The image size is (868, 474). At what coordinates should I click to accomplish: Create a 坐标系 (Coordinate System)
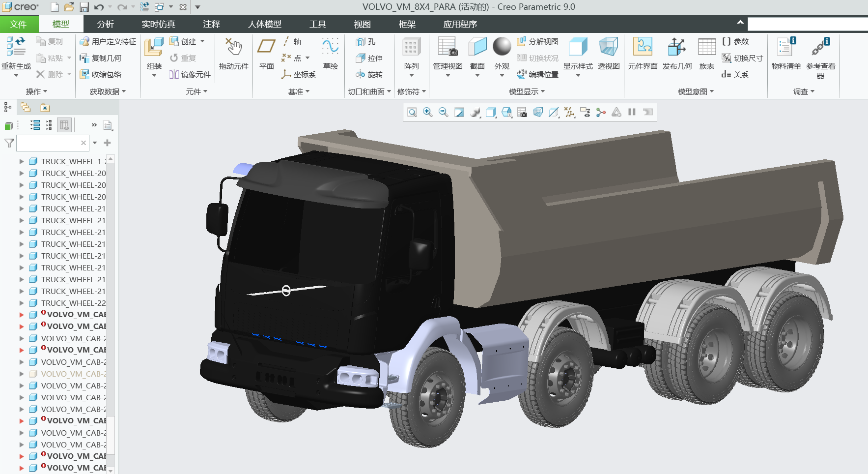[299, 74]
